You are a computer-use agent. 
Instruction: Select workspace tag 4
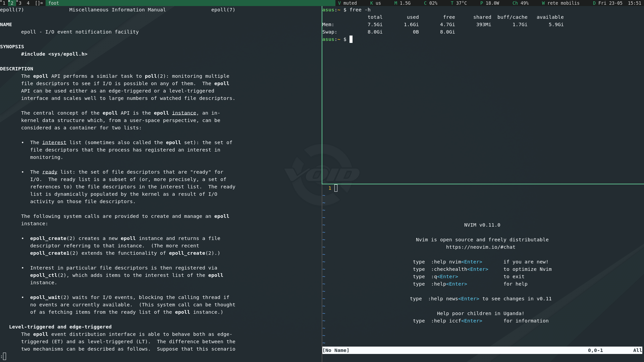coord(28,3)
